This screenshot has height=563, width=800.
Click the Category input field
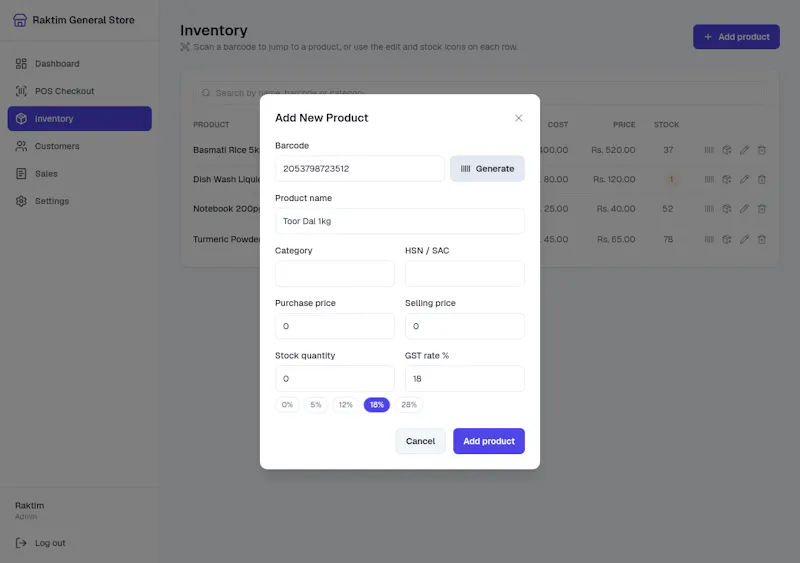coord(335,274)
